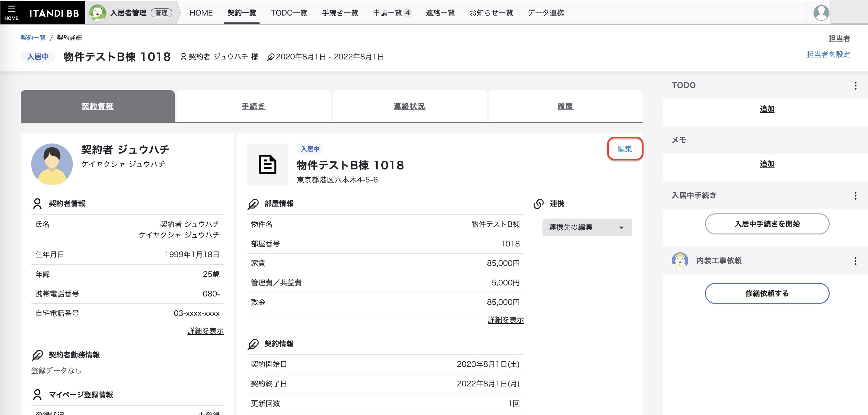Click the 契約開始日 value 2020年8月1日(土)
The image size is (868, 415).
point(488,364)
